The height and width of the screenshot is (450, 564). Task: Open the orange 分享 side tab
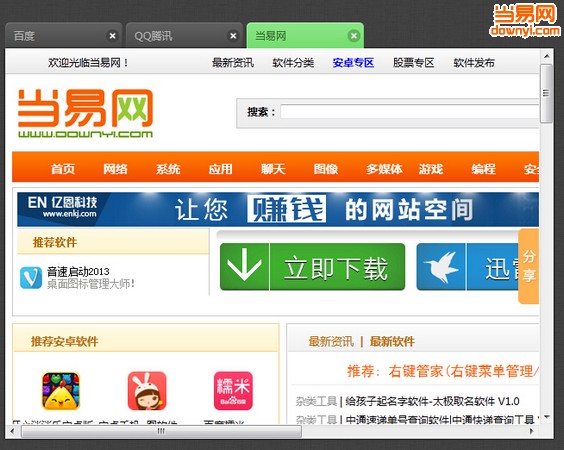(x=528, y=266)
